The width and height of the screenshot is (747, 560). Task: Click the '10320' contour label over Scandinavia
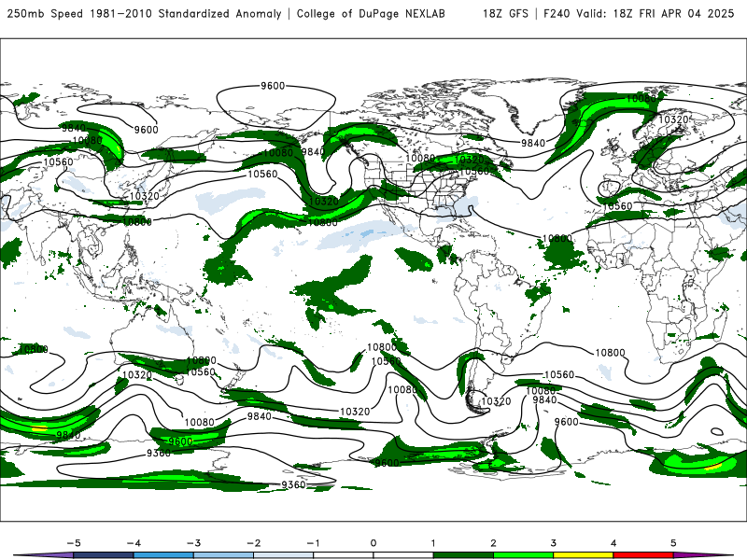click(x=673, y=119)
